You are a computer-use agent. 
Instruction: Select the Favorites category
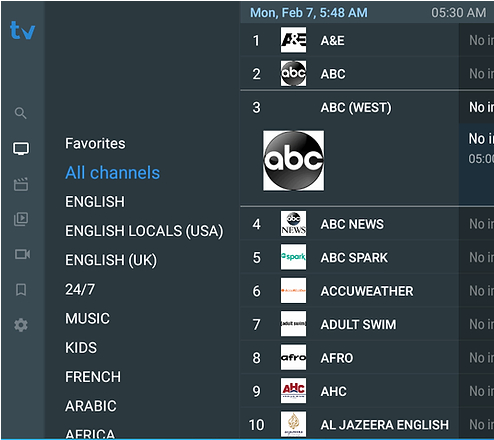[x=95, y=144]
